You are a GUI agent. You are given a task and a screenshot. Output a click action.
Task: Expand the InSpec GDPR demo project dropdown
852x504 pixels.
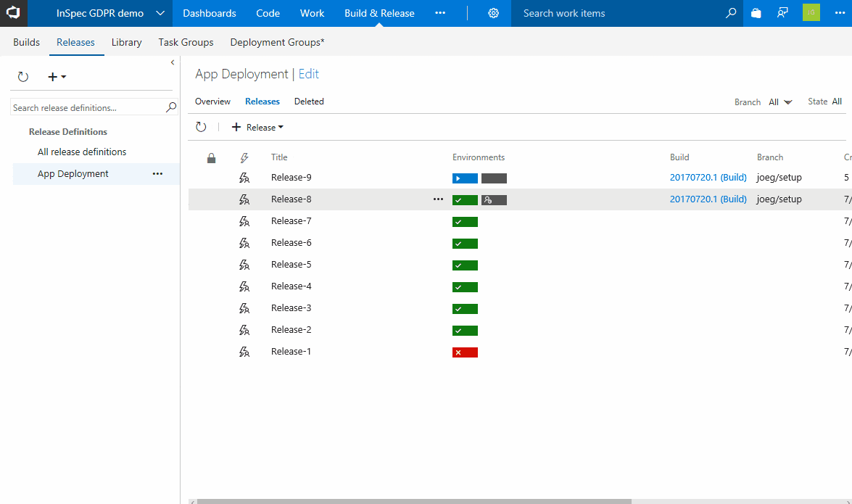(160, 13)
